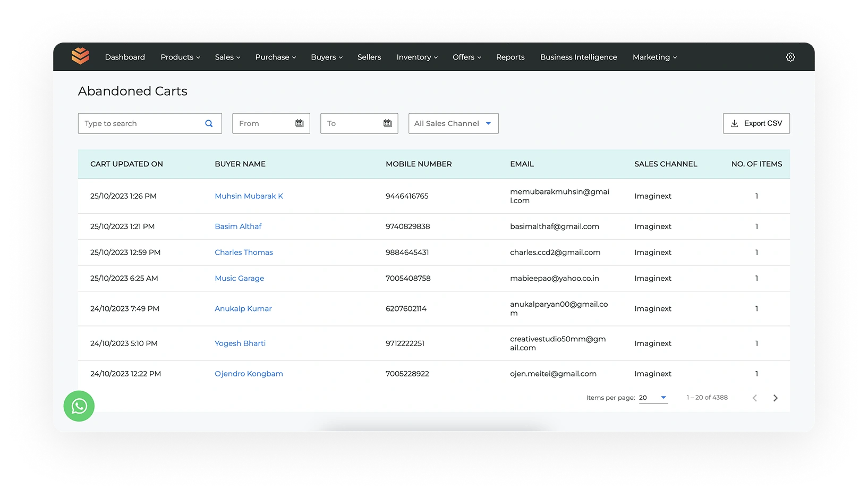
Task: Click the orange stacked-layers logo
Action: (80, 56)
